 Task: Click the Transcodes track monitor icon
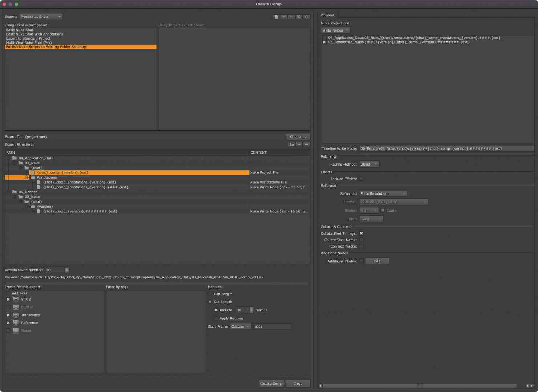point(16,315)
